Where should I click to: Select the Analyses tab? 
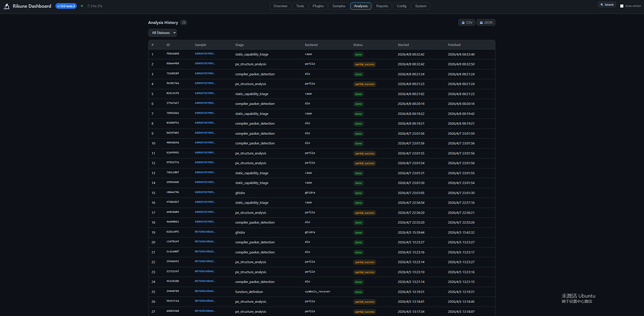click(361, 6)
